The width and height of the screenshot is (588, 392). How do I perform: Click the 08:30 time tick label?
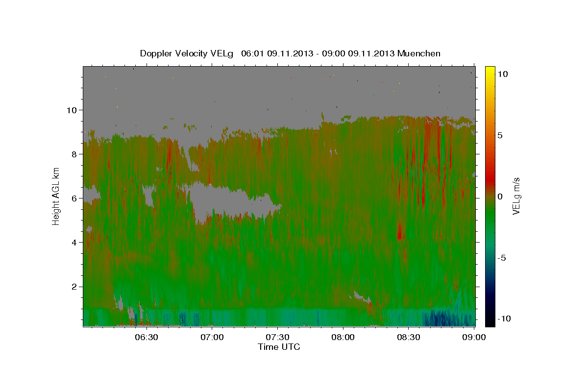(x=409, y=337)
